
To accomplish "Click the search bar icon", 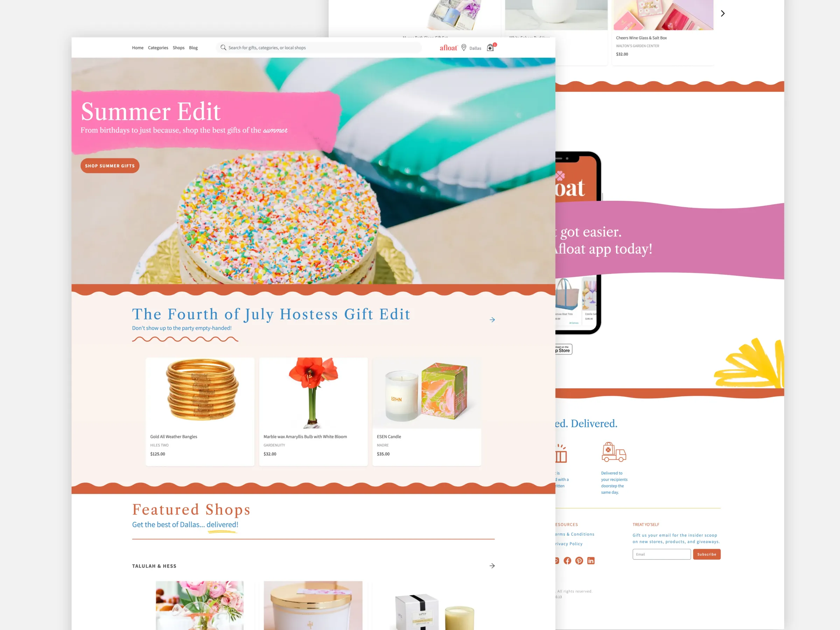I will coord(223,48).
